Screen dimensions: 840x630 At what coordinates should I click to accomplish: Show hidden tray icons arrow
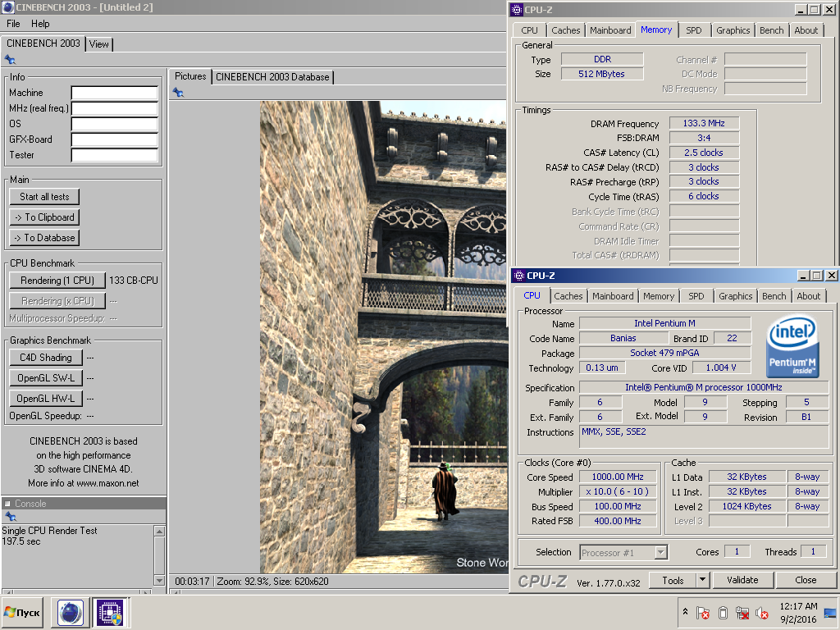coord(685,611)
